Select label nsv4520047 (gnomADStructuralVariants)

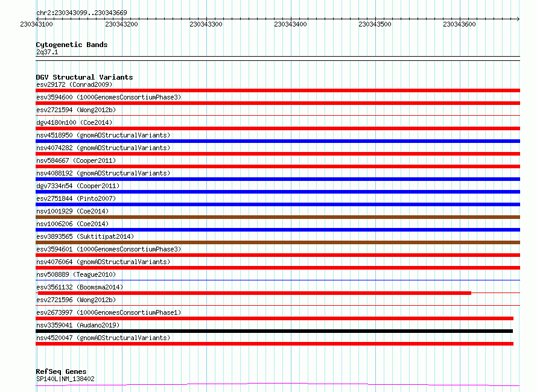[103, 338]
